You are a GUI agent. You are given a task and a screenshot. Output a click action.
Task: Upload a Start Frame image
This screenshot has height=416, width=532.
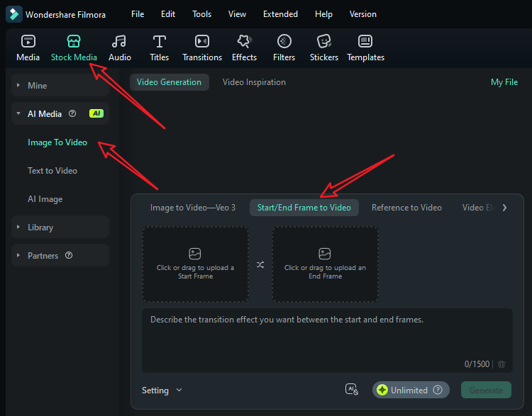[195, 264]
